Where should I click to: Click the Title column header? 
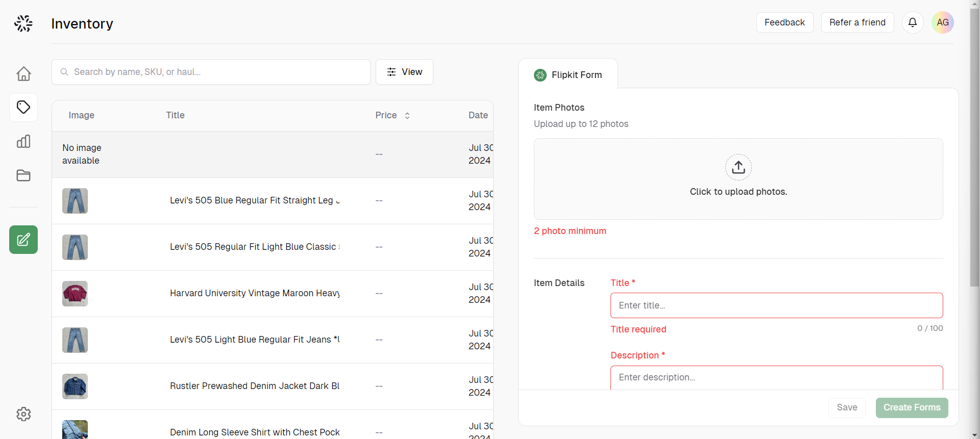(175, 115)
